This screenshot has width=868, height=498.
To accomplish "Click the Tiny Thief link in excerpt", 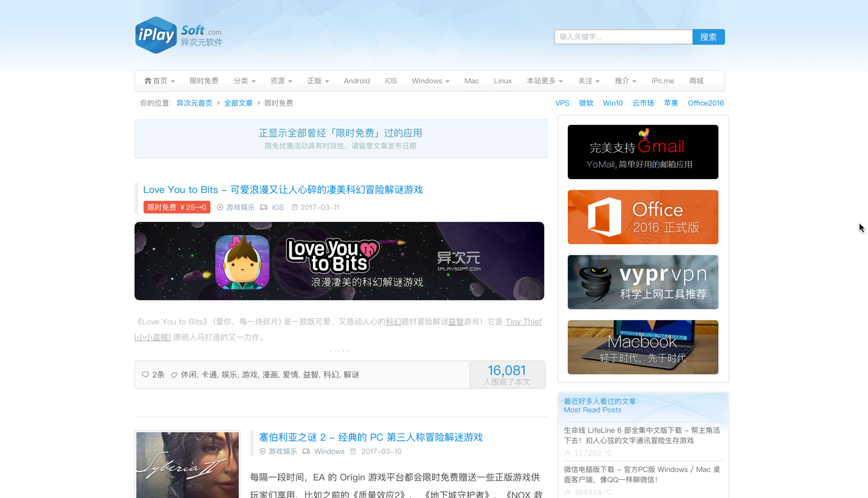I will 523,322.
